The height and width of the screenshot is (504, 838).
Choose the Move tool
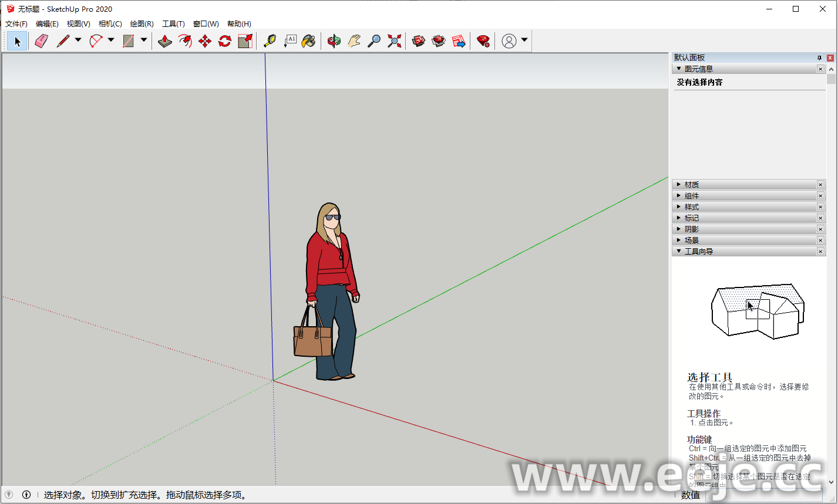coord(205,41)
